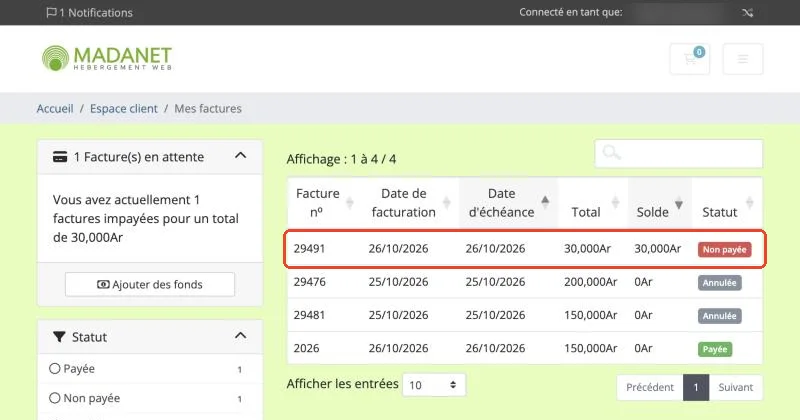800x420 pixels.
Task: Click the green Payée status badge
Action: pyautogui.click(x=714, y=349)
